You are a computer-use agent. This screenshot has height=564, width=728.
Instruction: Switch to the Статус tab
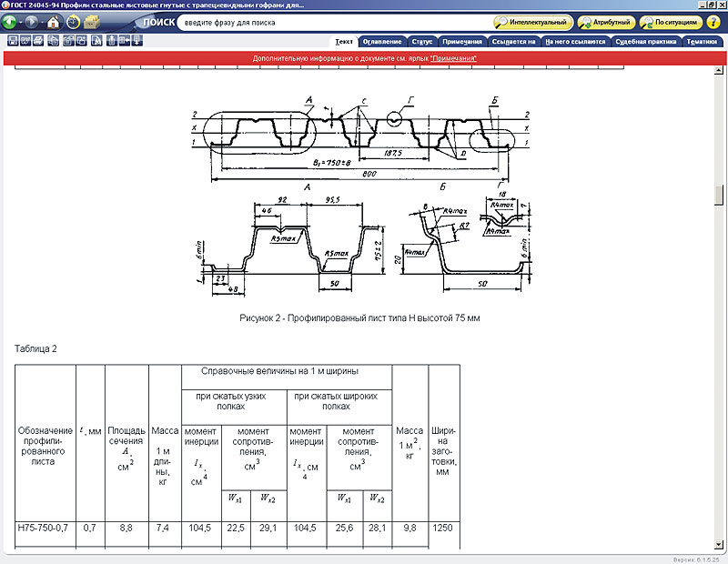coord(421,41)
